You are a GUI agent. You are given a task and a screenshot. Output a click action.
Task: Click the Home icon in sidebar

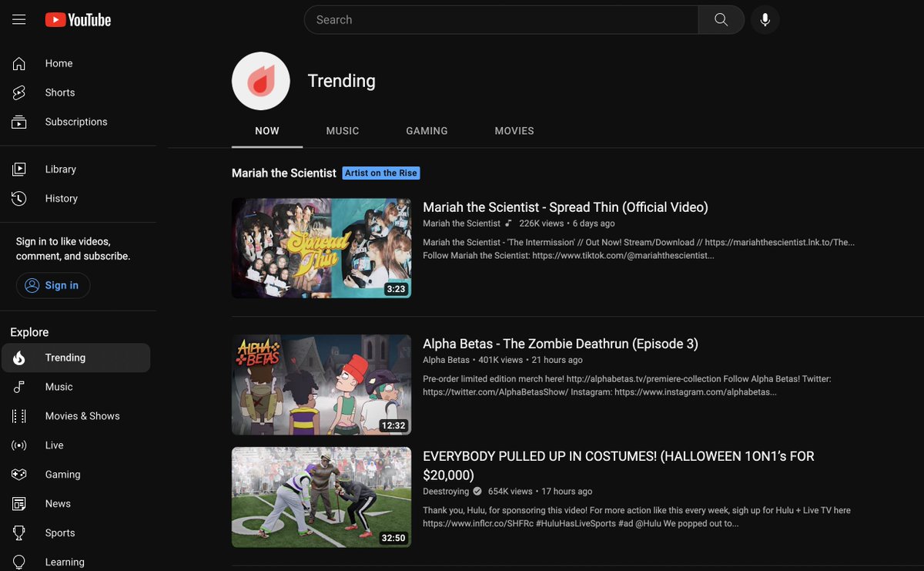pyautogui.click(x=19, y=63)
